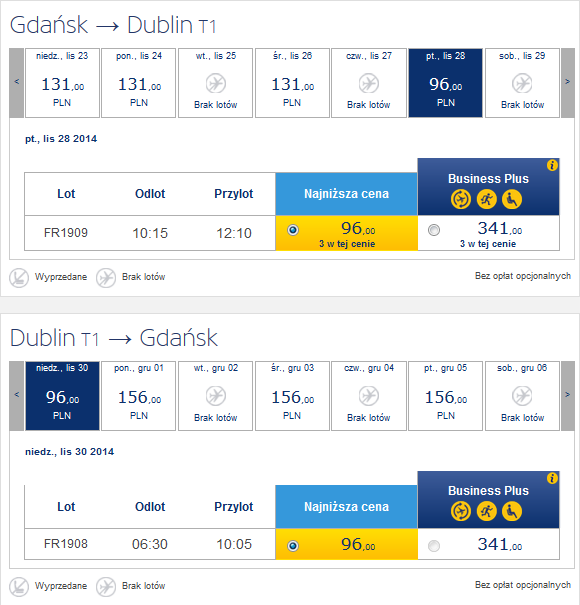
Task: Click the yellow 96,00 price cell for FR1908
Action: click(x=347, y=544)
